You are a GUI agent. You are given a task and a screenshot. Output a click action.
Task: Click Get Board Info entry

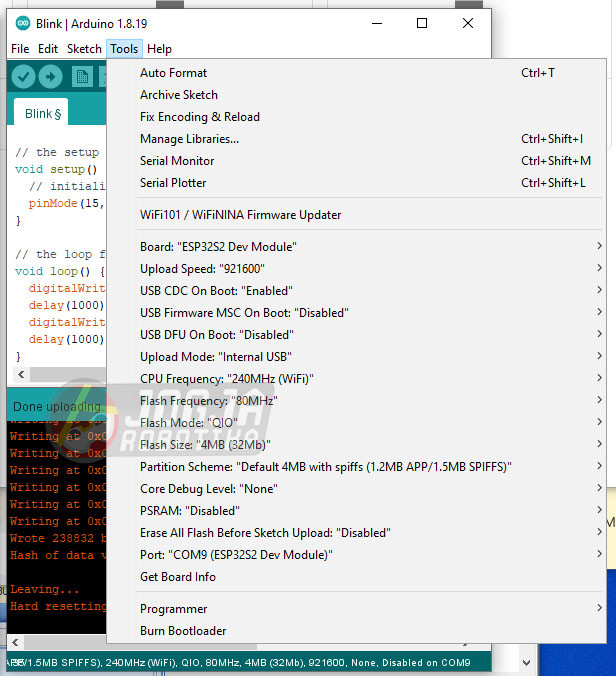pyautogui.click(x=356, y=576)
